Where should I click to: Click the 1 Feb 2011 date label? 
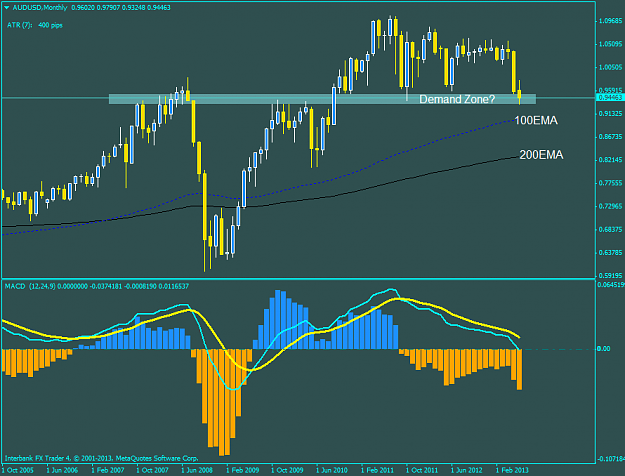point(378,470)
